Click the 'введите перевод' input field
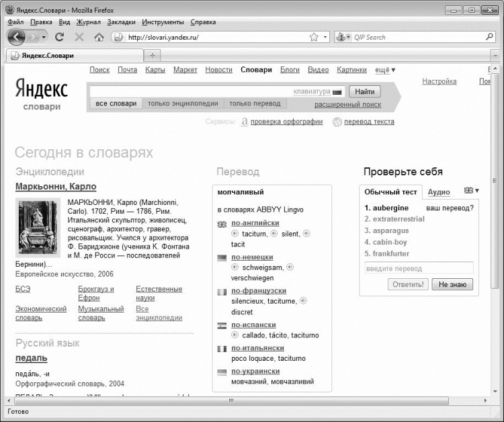Viewport: 504px width, 422px height. point(419,268)
